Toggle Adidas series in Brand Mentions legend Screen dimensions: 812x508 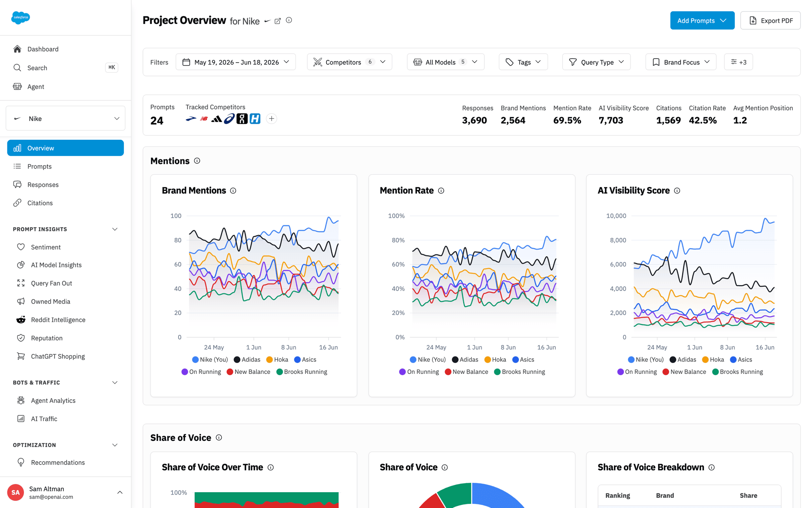[247, 360]
